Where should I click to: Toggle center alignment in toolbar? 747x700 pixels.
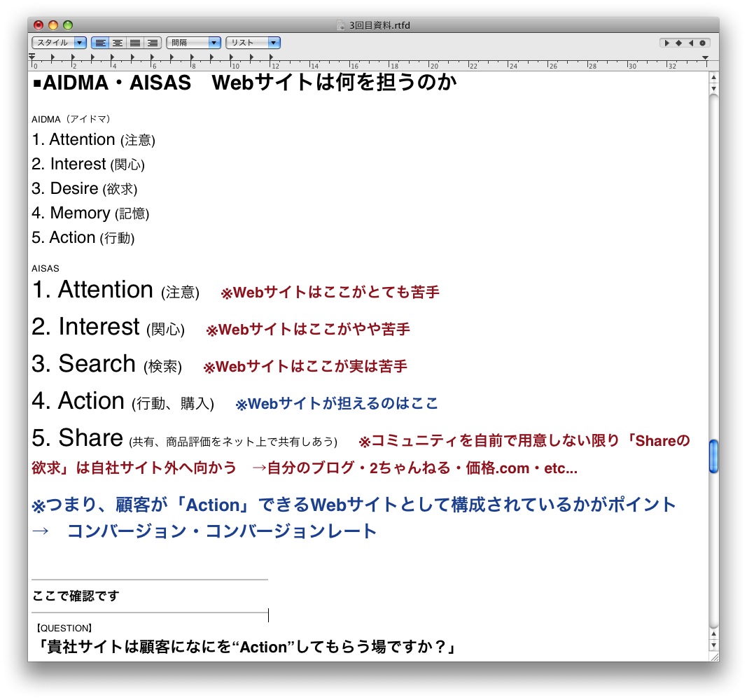pyautogui.click(x=118, y=43)
